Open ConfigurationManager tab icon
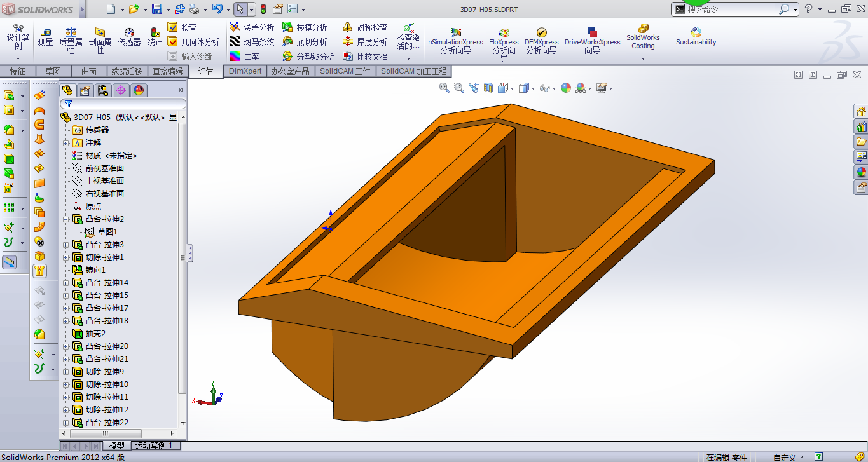868x462 pixels. pyautogui.click(x=103, y=90)
